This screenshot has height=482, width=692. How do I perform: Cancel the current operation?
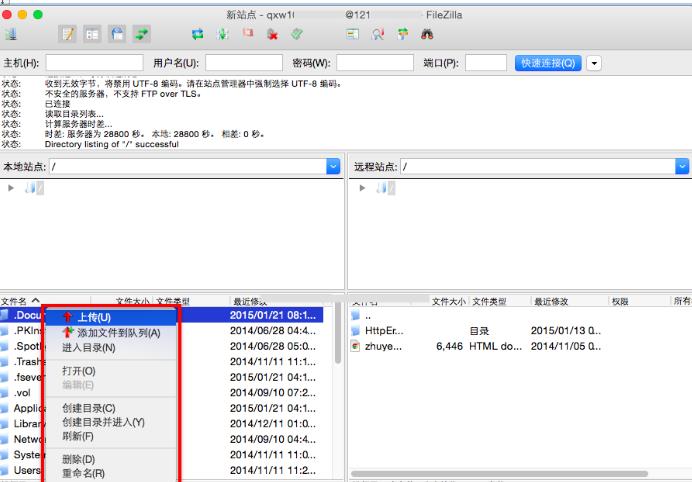click(248, 33)
